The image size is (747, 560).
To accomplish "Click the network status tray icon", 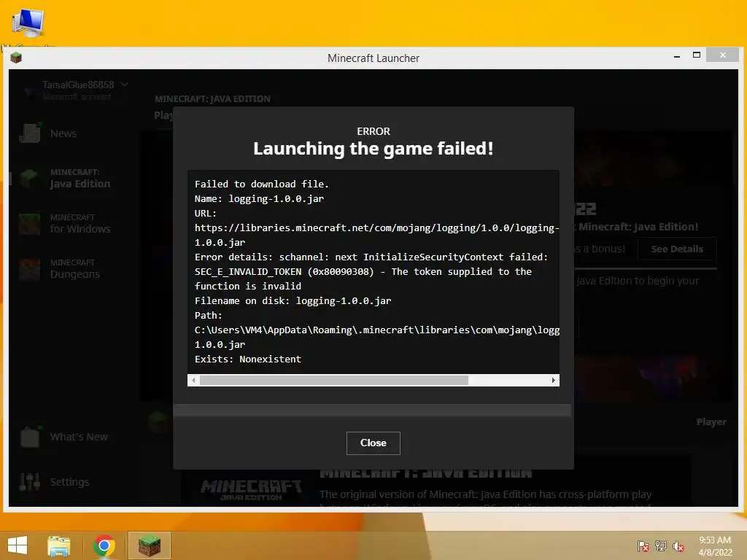I will pyautogui.click(x=661, y=545).
